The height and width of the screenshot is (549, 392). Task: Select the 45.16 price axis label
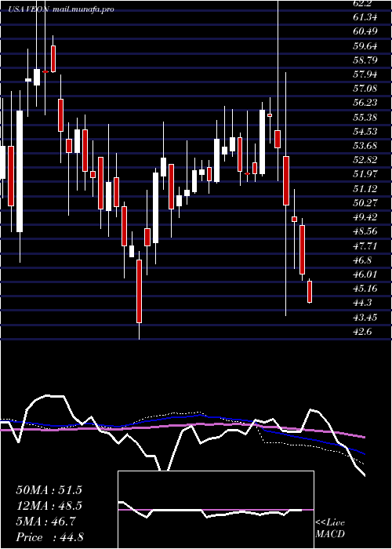tap(365, 289)
